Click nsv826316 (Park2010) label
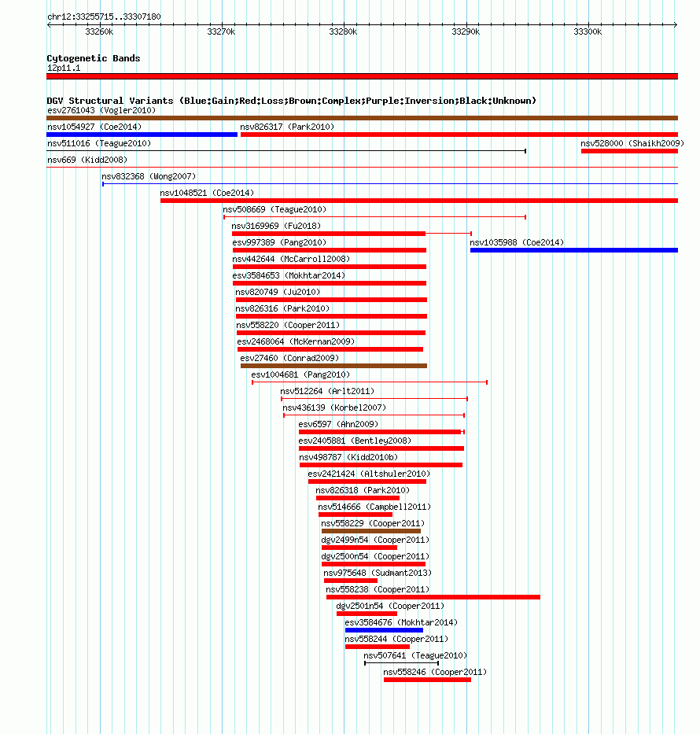 click(x=282, y=308)
